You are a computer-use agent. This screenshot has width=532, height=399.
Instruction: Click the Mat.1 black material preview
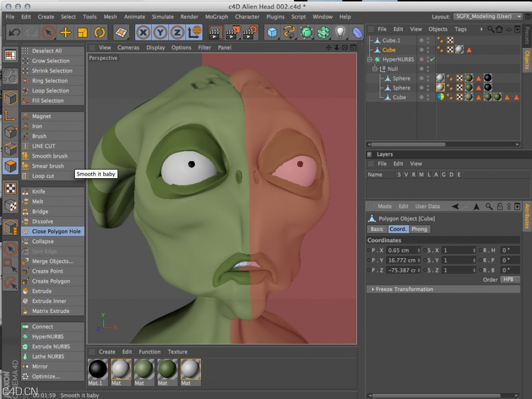(98, 370)
